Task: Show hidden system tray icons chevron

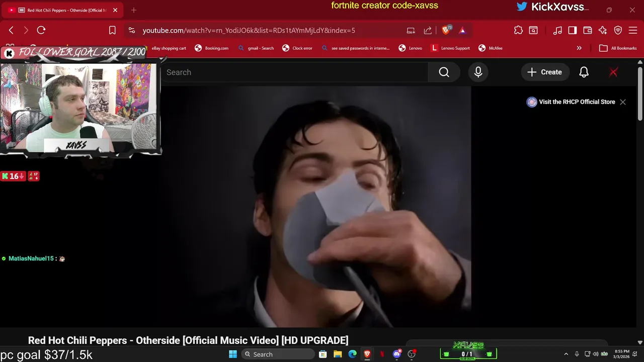Action: (566, 354)
